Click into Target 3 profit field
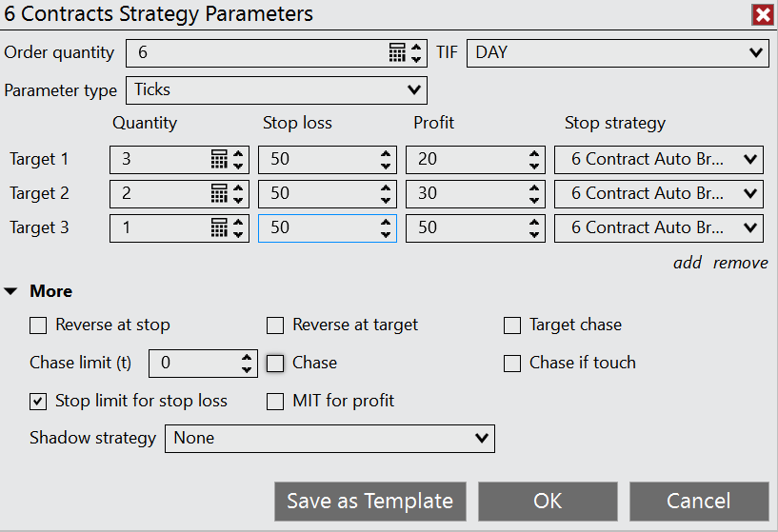Screen dimensions: 778x532 pyautogui.click(x=462, y=227)
